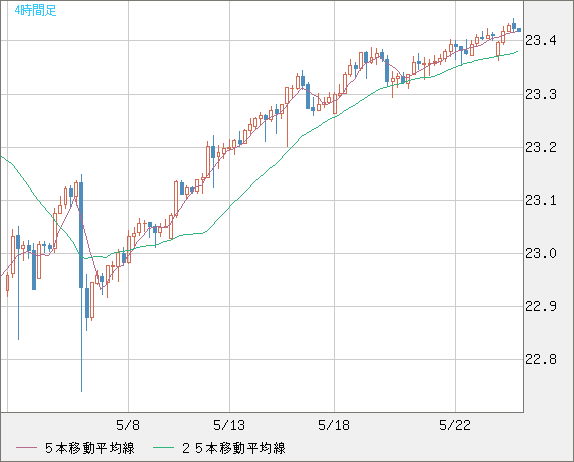574x462 pixels.
Task: Click the purple 5-period average legend line
Action: (26, 448)
